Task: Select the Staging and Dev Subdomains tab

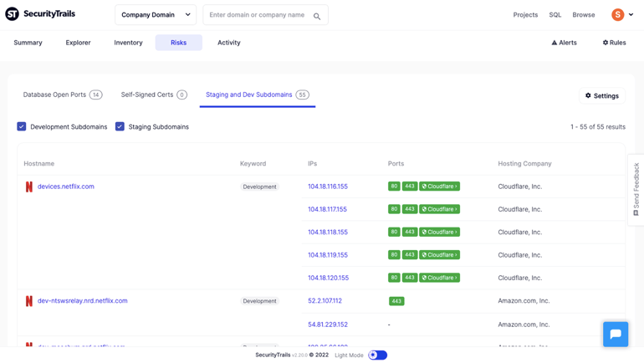Action: click(x=258, y=95)
